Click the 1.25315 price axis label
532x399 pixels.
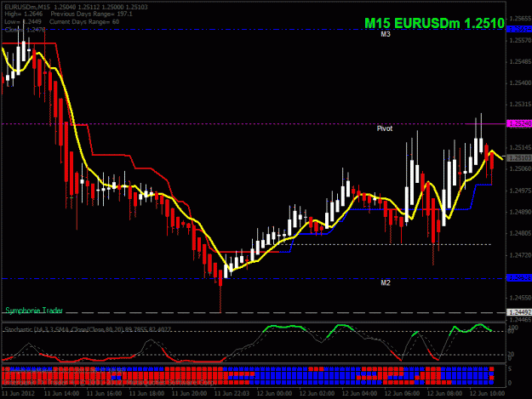(x=520, y=105)
